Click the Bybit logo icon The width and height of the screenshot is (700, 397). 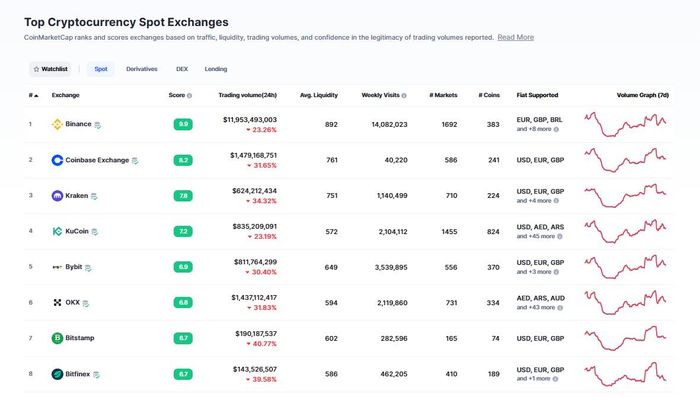pos(57,267)
